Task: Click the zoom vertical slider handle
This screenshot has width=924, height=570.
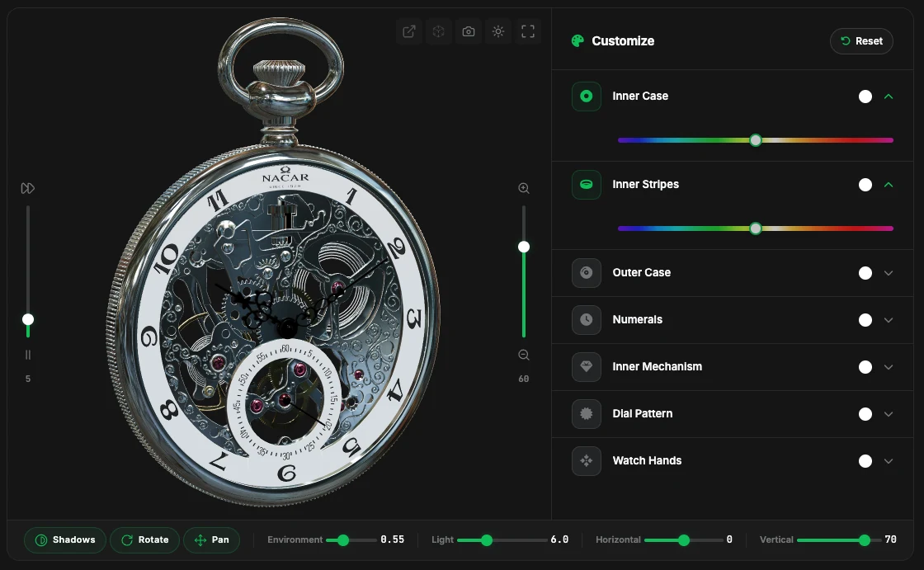Action: (523, 247)
